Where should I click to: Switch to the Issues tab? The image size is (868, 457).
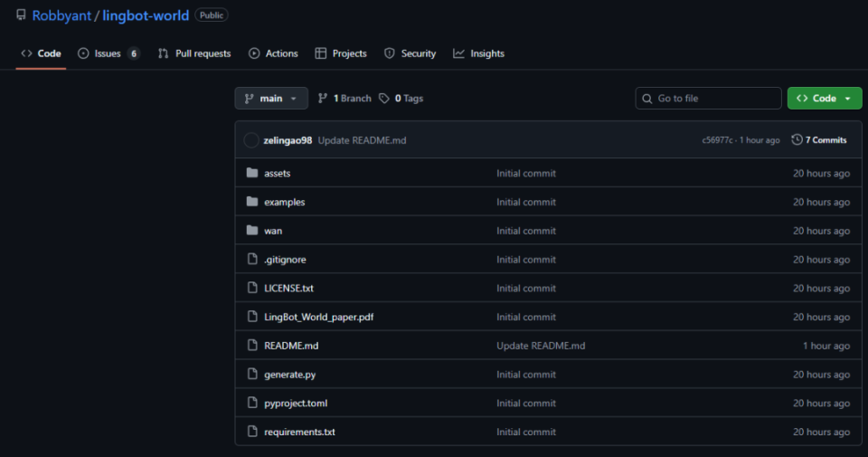pyautogui.click(x=108, y=53)
